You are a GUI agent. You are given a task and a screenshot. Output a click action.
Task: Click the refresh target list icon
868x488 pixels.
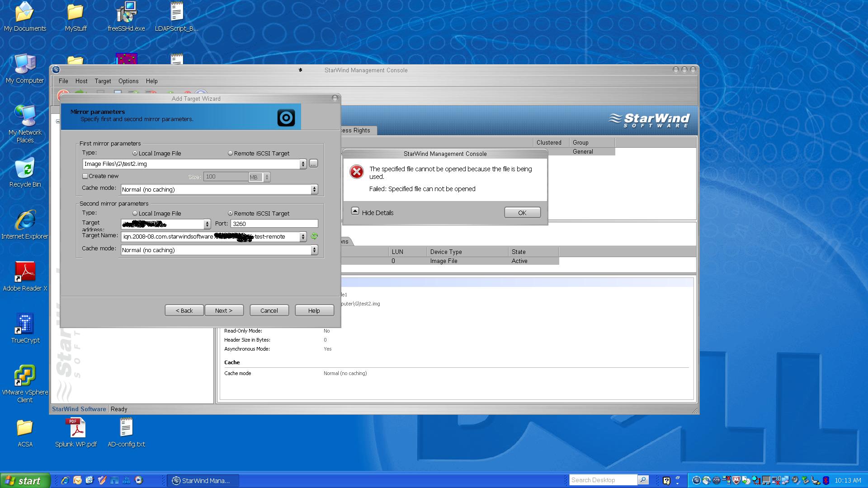(x=314, y=236)
